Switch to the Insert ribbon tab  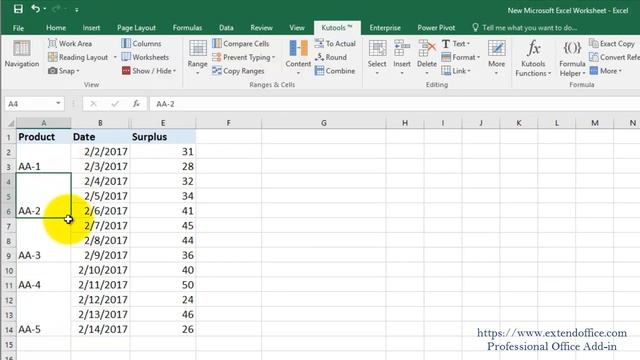coord(91,28)
